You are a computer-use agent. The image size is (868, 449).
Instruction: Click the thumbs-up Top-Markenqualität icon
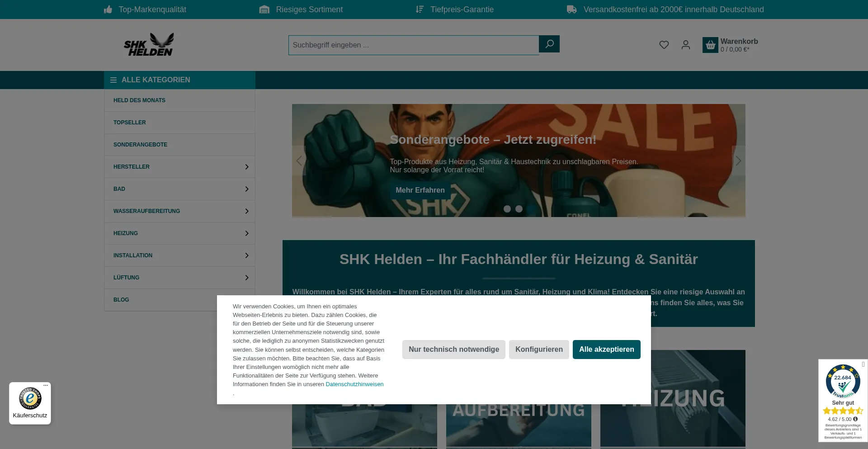pyautogui.click(x=108, y=9)
